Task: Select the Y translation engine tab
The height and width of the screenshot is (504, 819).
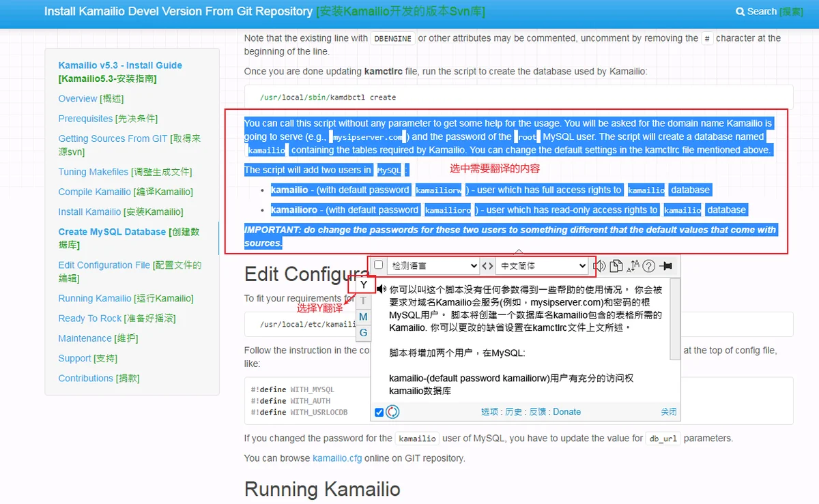Action: (364, 284)
